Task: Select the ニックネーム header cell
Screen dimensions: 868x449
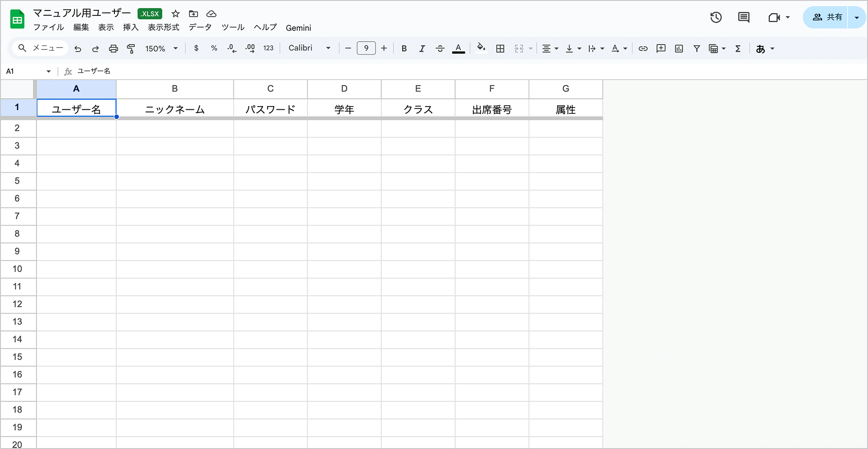Action: 175,109
